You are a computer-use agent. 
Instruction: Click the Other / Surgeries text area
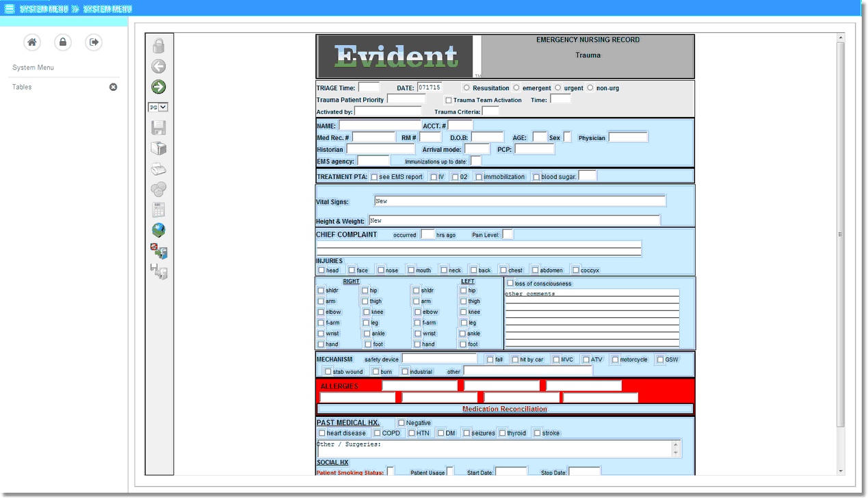499,448
